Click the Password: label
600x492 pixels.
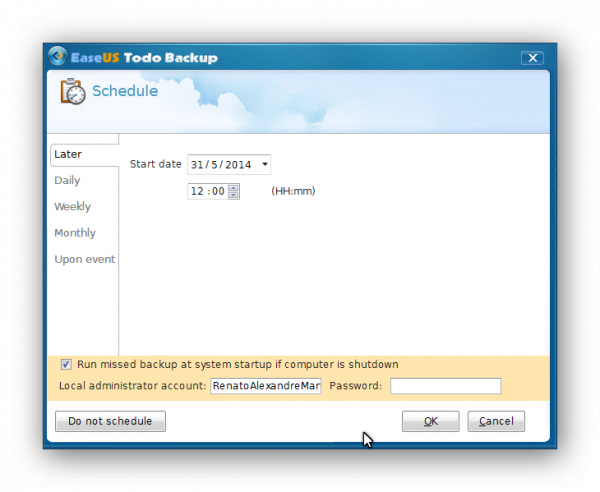355,386
